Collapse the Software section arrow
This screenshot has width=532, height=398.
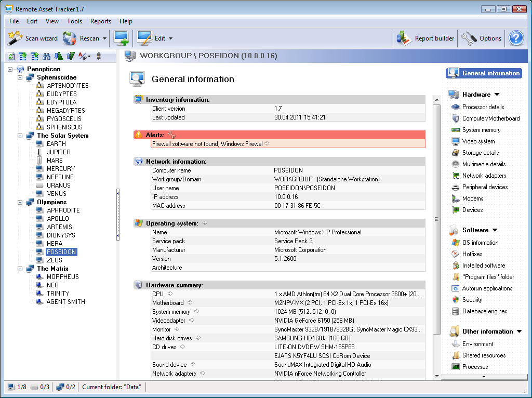(x=495, y=230)
